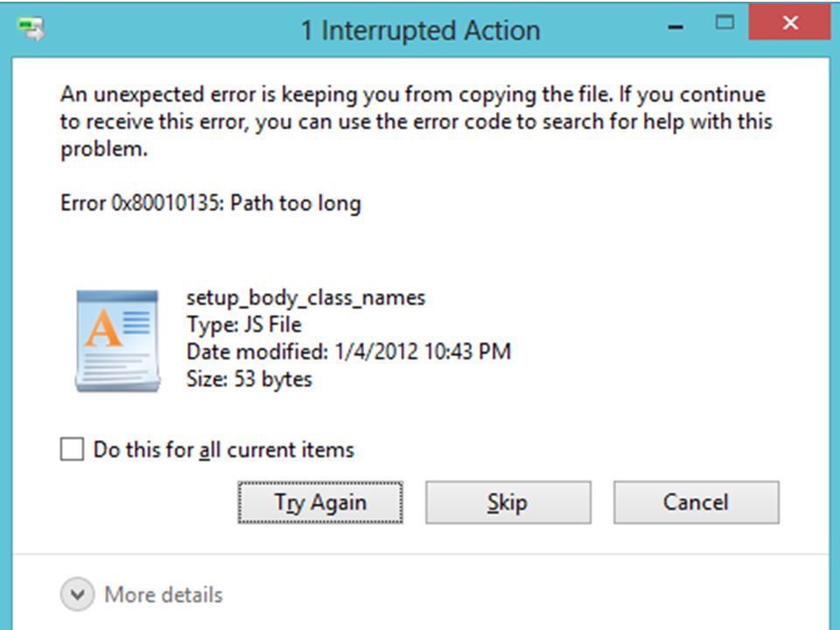Click the word 'problem.' ending the message

pos(104,150)
